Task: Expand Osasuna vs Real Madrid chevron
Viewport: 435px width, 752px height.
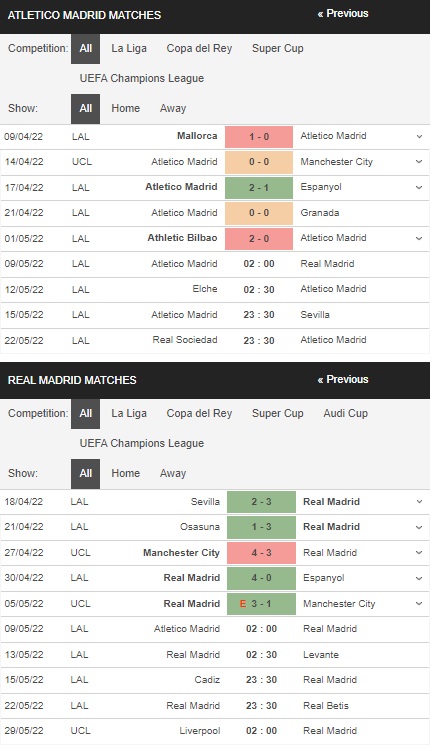Action: coord(419,527)
